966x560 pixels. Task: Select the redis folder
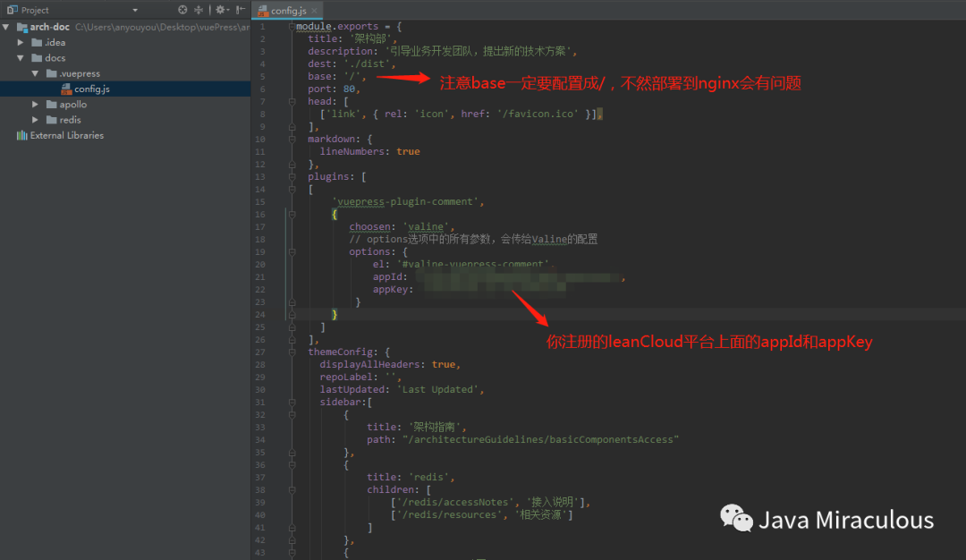point(70,120)
